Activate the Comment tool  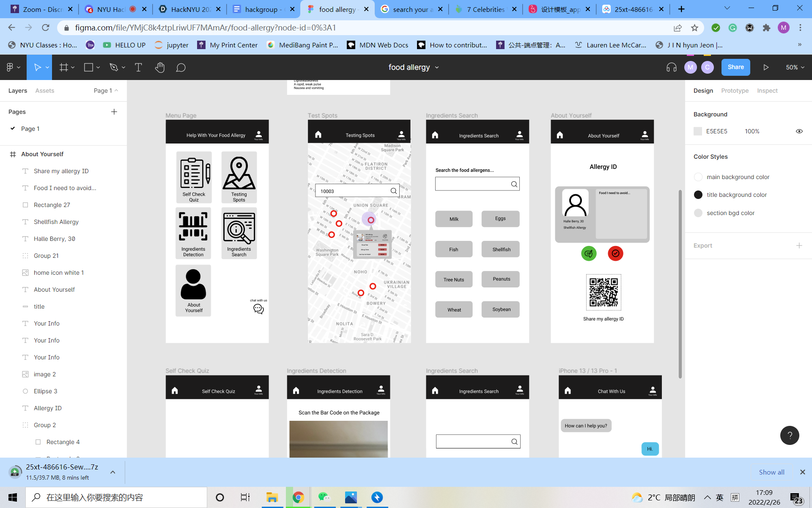tap(181, 67)
